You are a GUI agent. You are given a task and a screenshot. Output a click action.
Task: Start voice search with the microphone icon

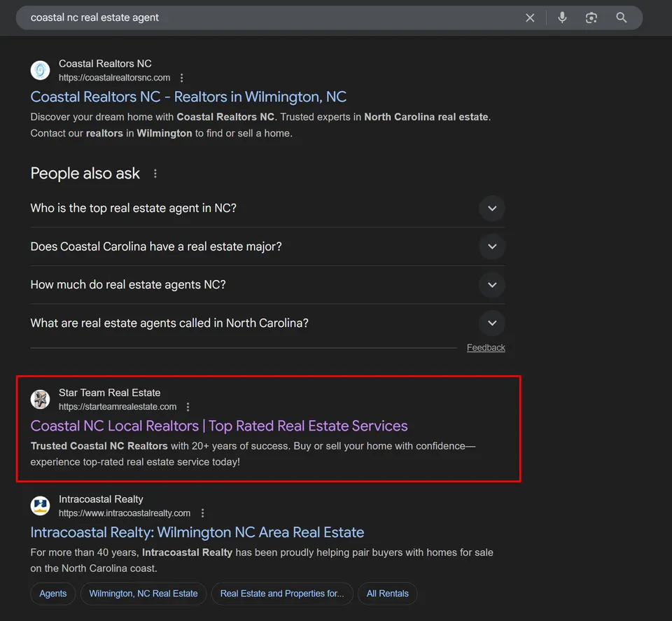point(562,18)
